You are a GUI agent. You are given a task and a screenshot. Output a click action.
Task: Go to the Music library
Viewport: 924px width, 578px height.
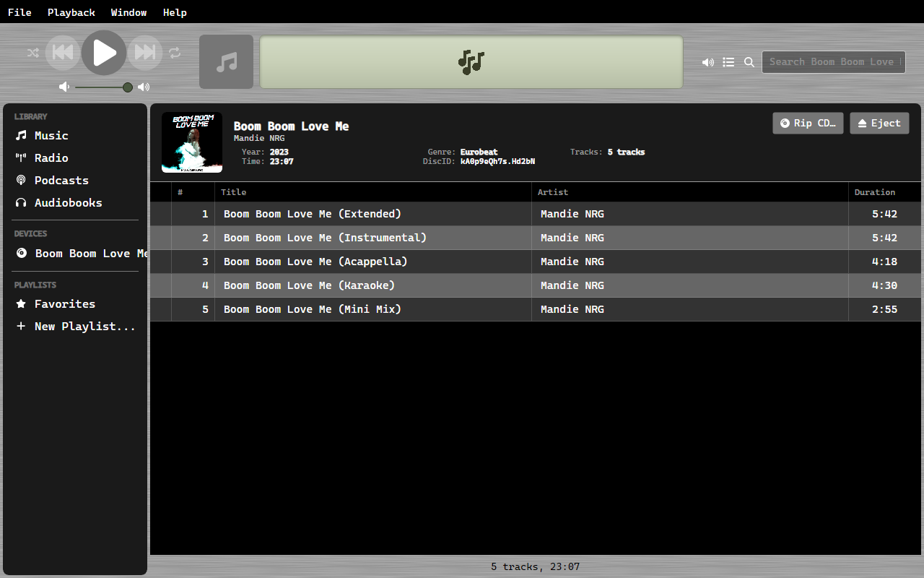tap(77, 135)
